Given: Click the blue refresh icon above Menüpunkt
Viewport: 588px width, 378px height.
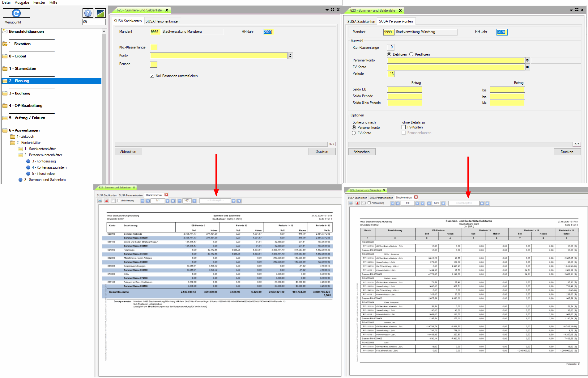Looking at the screenshot, I should 16,13.
